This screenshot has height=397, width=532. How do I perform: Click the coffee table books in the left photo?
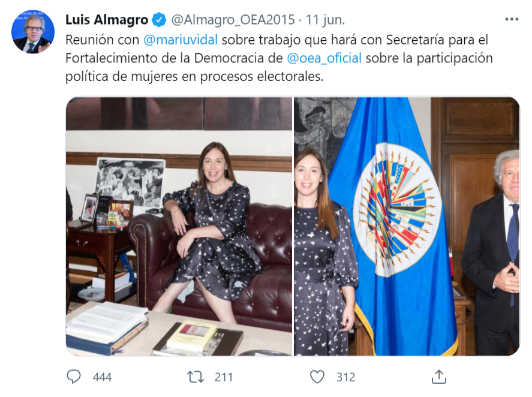coord(154,329)
